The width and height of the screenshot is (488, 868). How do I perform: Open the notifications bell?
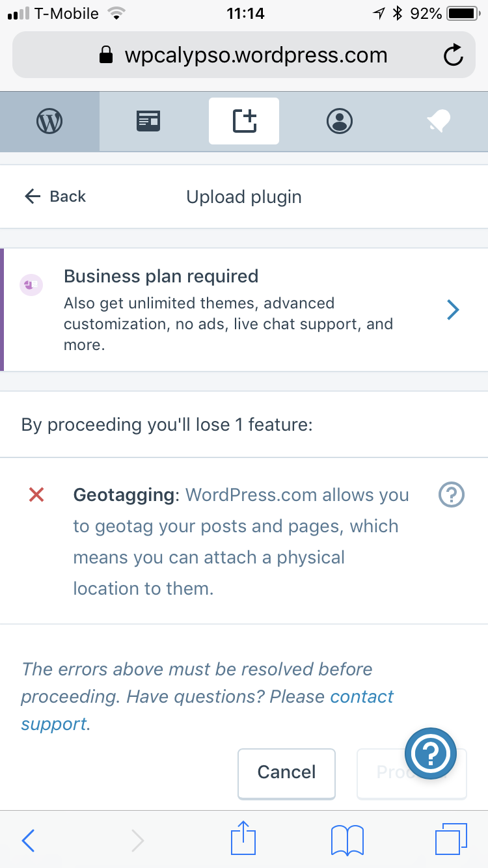point(438,121)
